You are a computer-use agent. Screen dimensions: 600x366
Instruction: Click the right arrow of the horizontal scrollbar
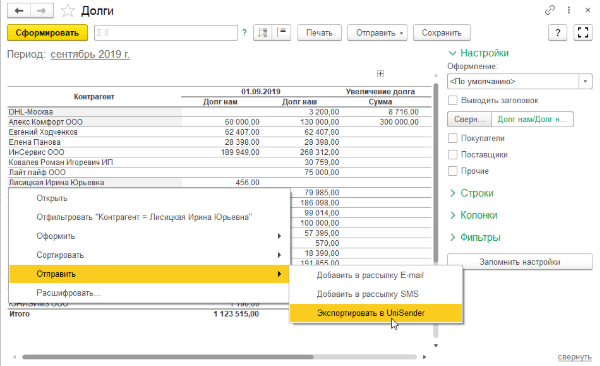click(424, 357)
